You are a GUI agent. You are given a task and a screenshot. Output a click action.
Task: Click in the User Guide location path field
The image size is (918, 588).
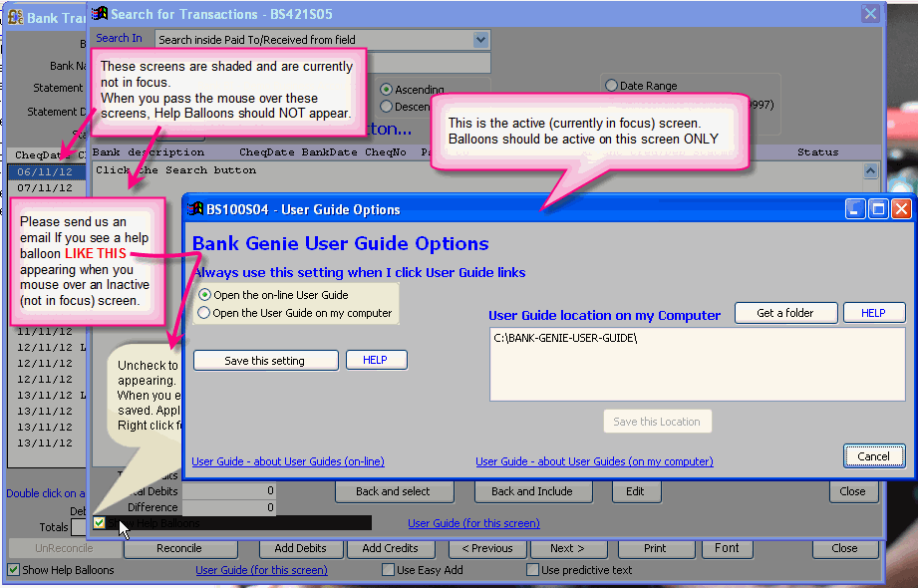tap(697, 364)
